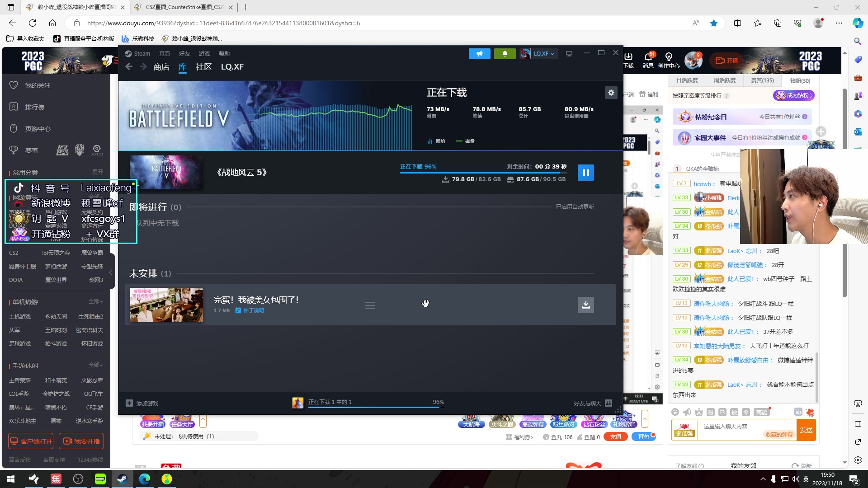This screenshot has height=488, width=868.
Task: Toggle the microphone icon in system tray
Action: [774, 479]
